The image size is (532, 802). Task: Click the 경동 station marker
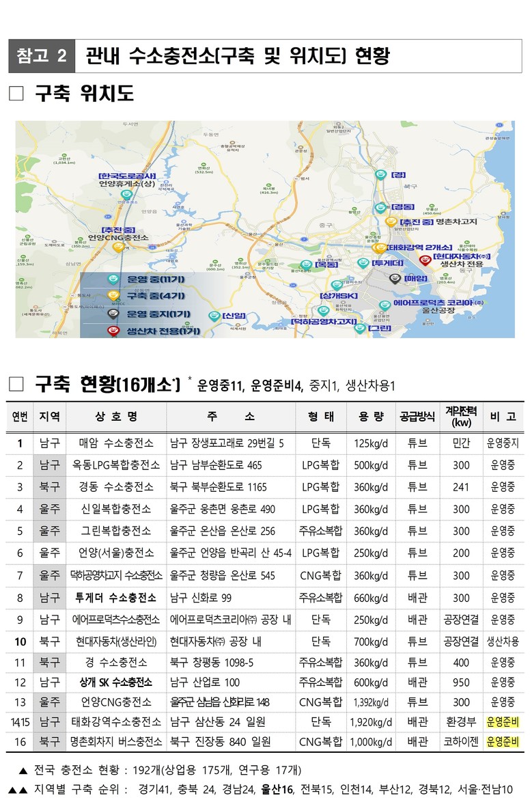pyautogui.click(x=380, y=208)
